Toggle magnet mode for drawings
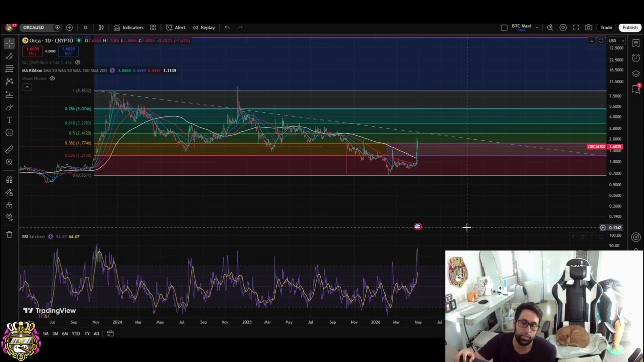Screen dimensions: 644x362 [9, 179]
